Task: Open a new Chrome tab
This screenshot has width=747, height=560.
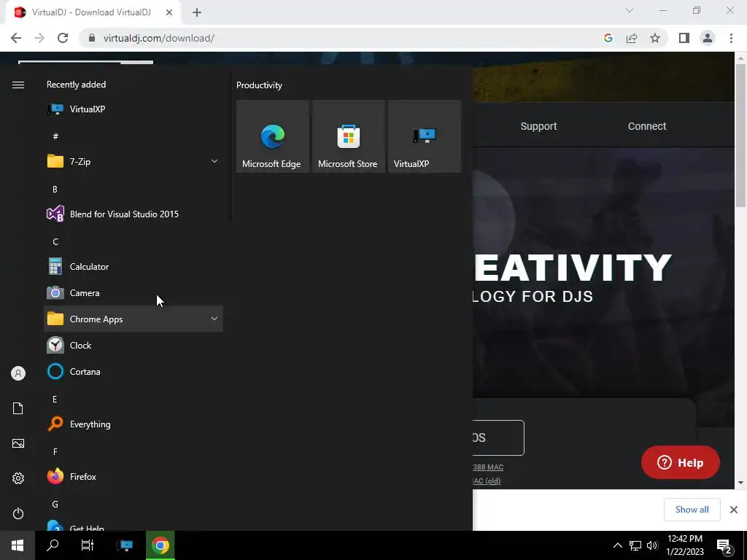Action: [x=197, y=12]
